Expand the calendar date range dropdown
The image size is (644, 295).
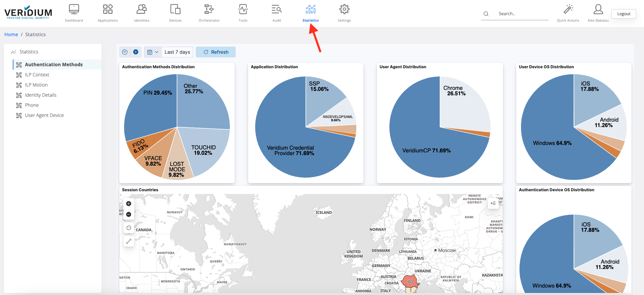152,52
